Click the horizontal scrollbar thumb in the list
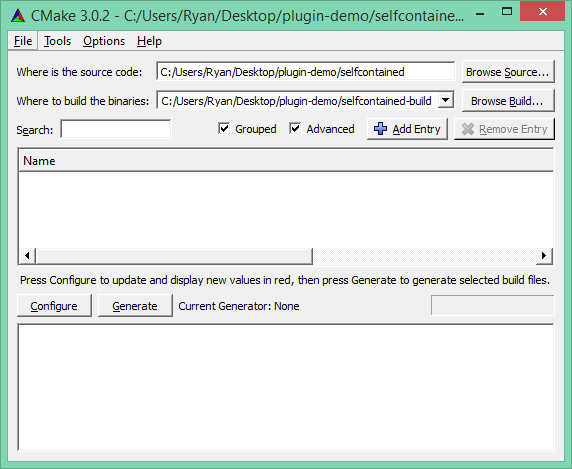 pyautogui.click(x=174, y=256)
